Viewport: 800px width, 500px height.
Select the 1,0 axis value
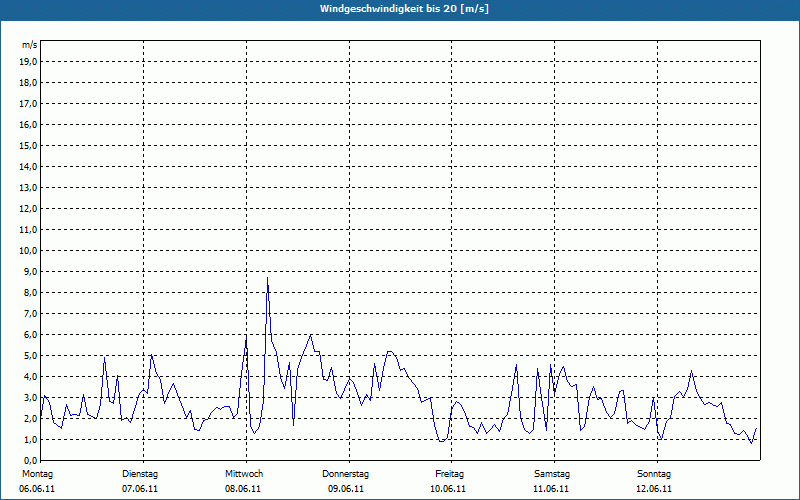coord(30,440)
